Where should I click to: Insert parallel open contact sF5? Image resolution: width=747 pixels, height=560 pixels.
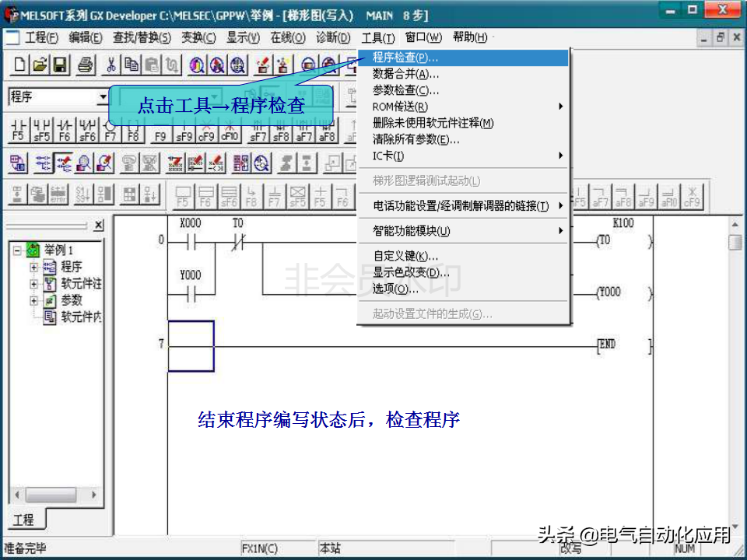pyautogui.click(x=41, y=130)
